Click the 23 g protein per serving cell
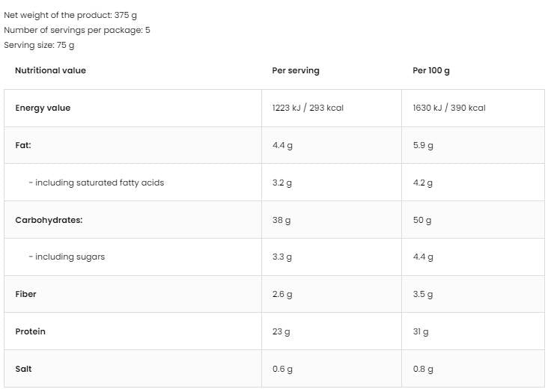The width and height of the screenshot is (551, 392). [x=281, y=331]
